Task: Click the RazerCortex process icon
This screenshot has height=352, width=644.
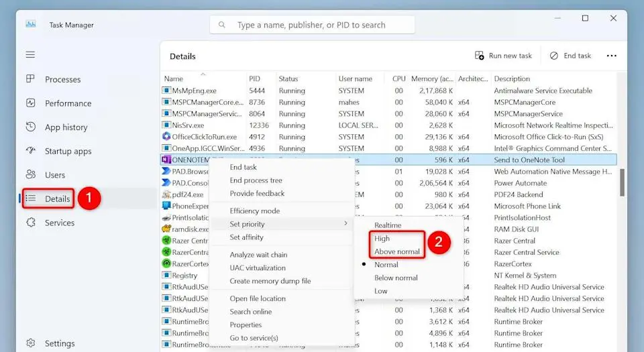Action: [x=166, y=263]
